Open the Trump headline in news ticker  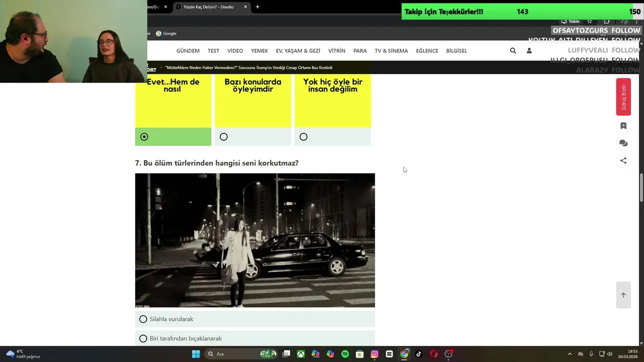pos(249,67)
